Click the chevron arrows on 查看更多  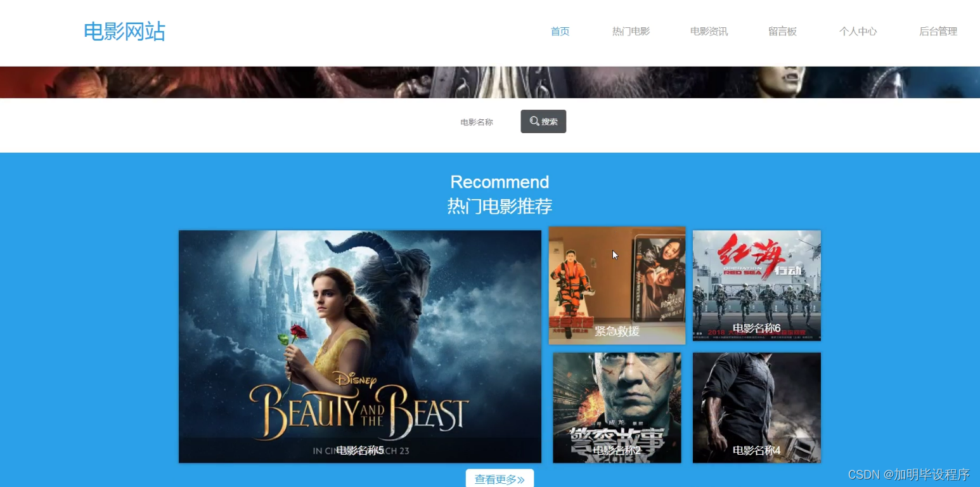521,480
